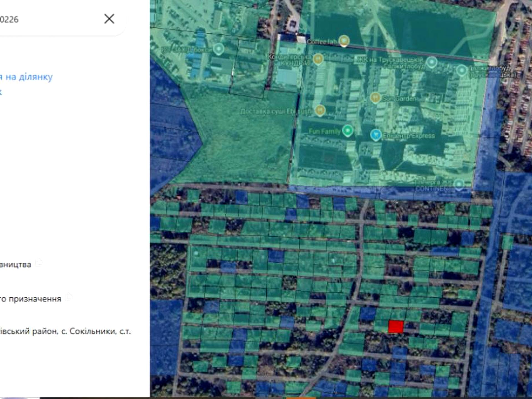
Task: Click the Sun Garden restaurant marker
Action: point(375,98)
